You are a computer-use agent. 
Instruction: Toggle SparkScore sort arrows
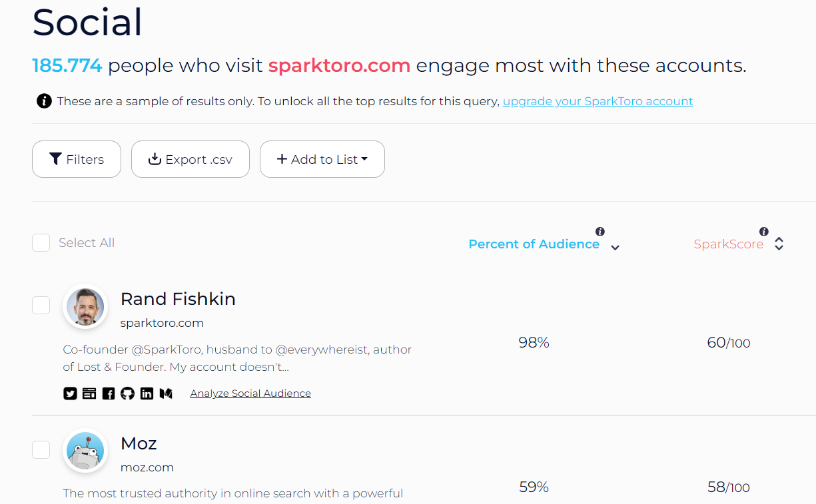[779, 244]
